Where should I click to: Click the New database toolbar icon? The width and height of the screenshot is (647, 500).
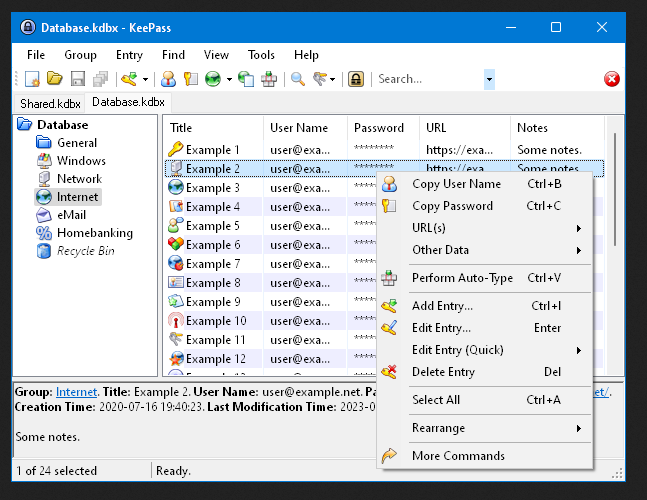(x=32, y=79)
